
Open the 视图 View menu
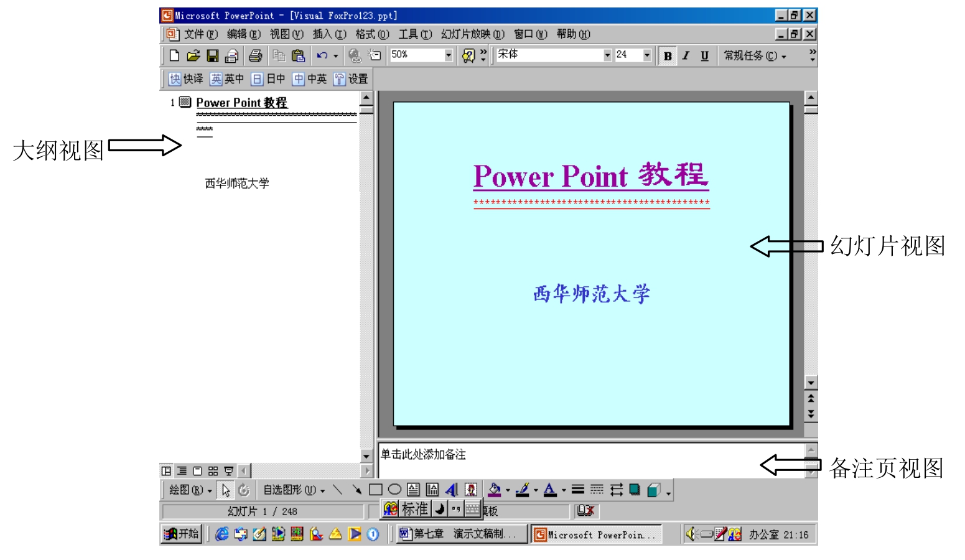(287, 34)
